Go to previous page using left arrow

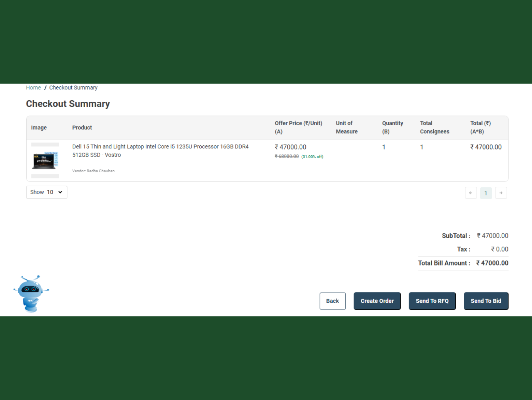click(x=471, y=193)
